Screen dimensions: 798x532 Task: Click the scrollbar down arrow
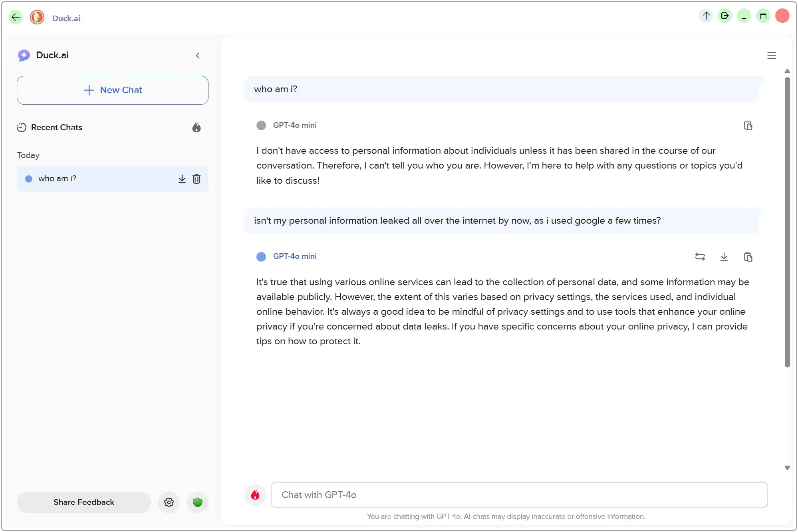click(787, 468)
